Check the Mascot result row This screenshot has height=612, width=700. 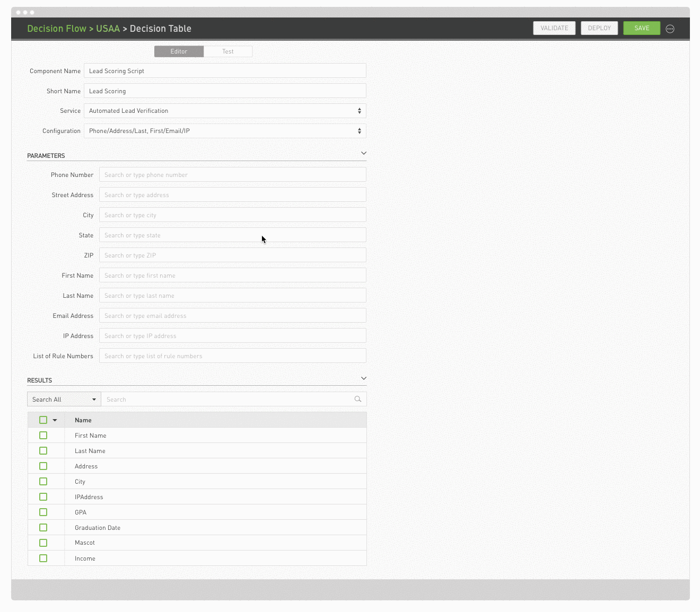click(x=43, y=543)
